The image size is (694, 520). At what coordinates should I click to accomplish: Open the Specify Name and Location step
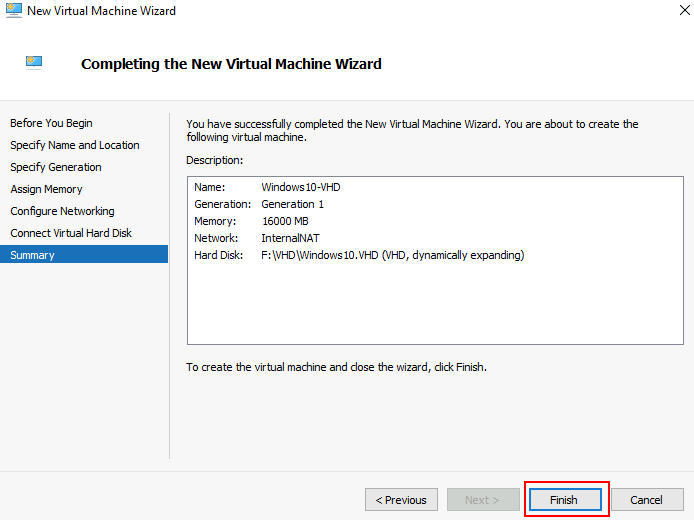75,145
